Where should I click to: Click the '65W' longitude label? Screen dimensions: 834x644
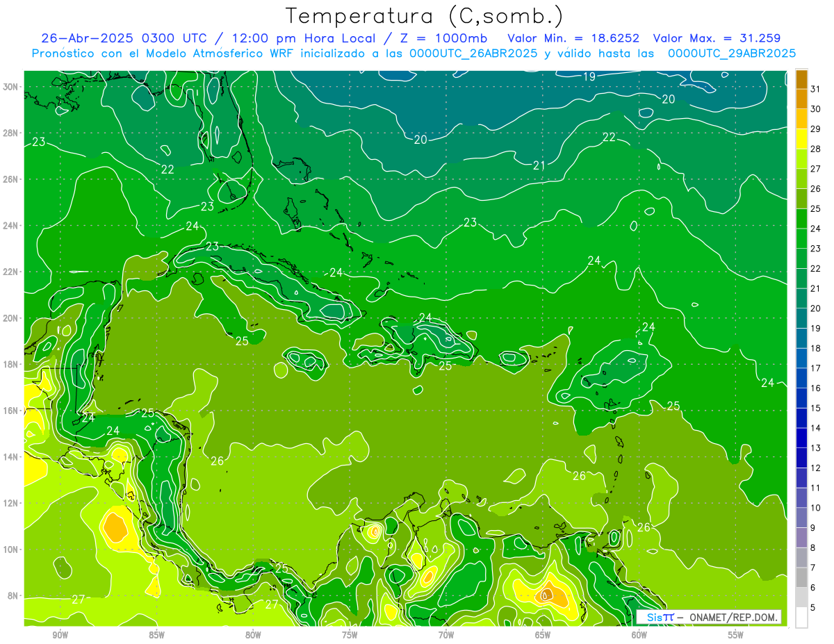coord(543,635)
